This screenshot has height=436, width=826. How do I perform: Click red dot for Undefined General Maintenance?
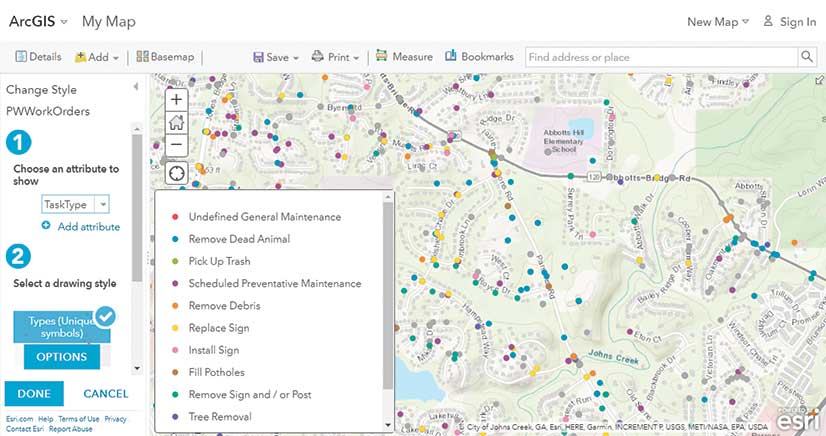coord(175,216)
